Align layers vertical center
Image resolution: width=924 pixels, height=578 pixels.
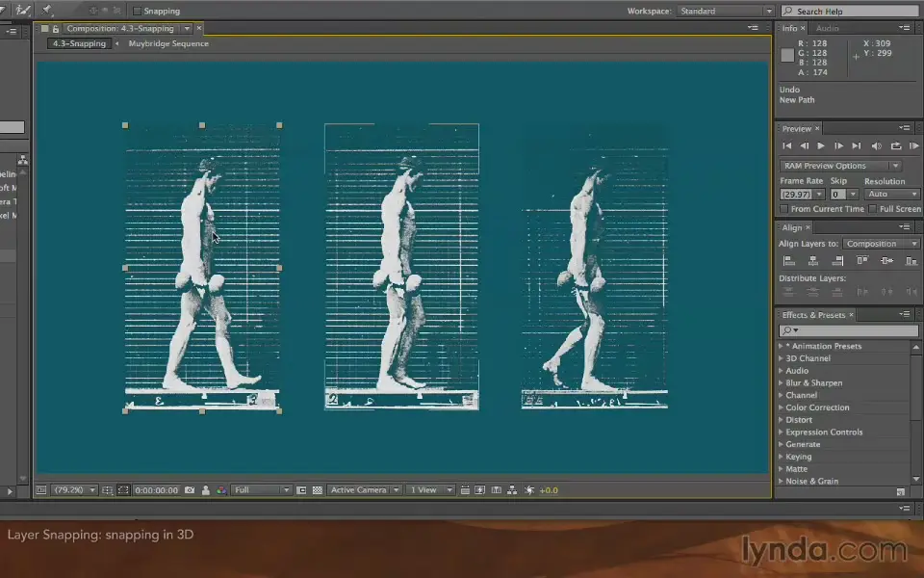point(886,261)
